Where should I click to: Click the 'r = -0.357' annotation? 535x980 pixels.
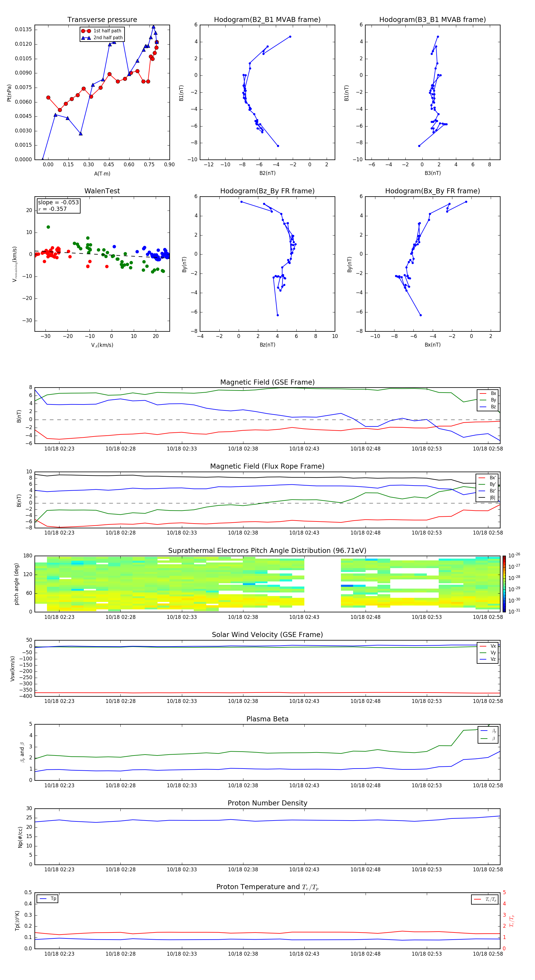click(53, 209)
